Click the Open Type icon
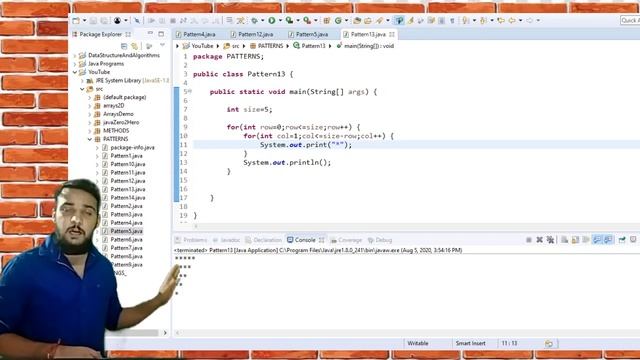Screen dimensions: 640x360 click(357, 20)
